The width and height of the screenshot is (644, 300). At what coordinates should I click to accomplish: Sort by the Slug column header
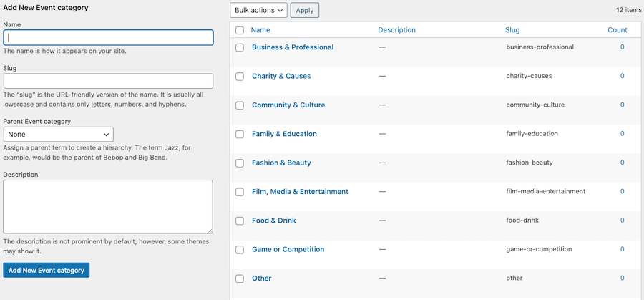512,30
